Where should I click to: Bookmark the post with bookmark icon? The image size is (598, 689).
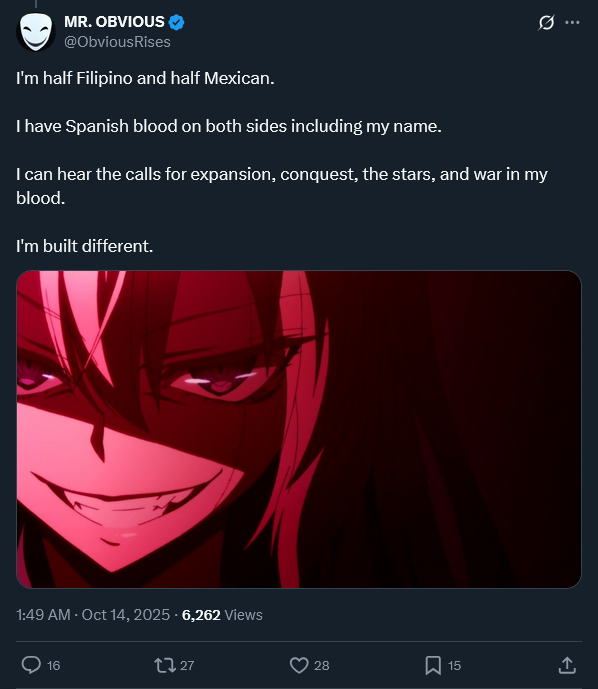(x=433, y=665)
